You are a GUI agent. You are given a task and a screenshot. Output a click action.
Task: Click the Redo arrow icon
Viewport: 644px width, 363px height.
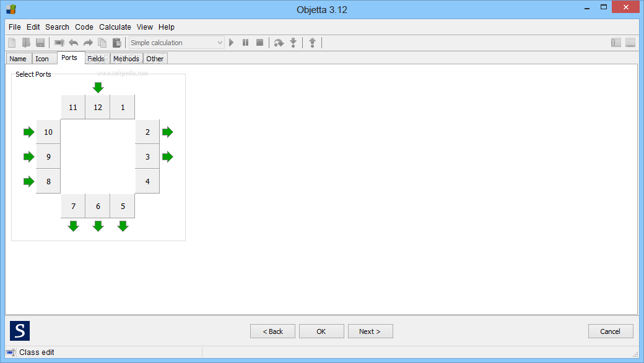[x=88, y=43]
